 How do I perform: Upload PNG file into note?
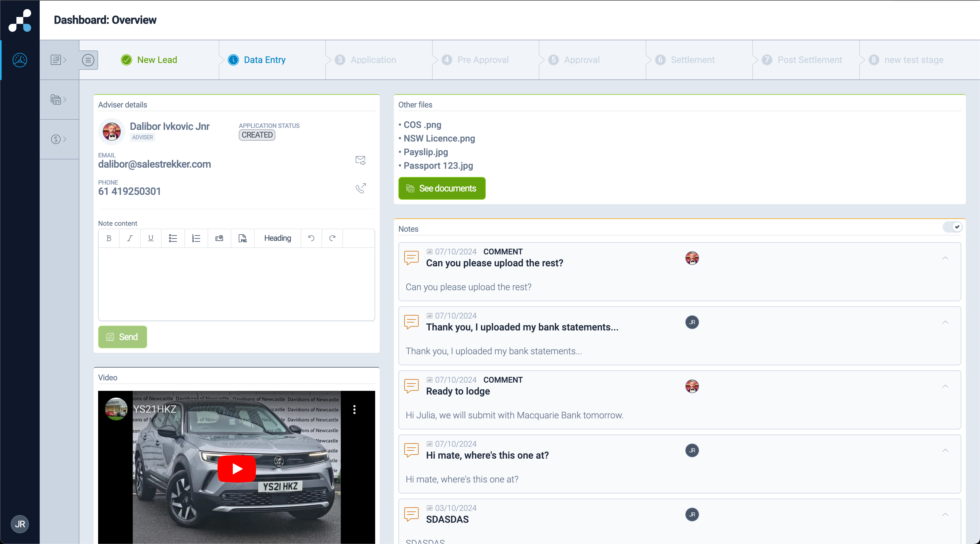tap(243, 238)
